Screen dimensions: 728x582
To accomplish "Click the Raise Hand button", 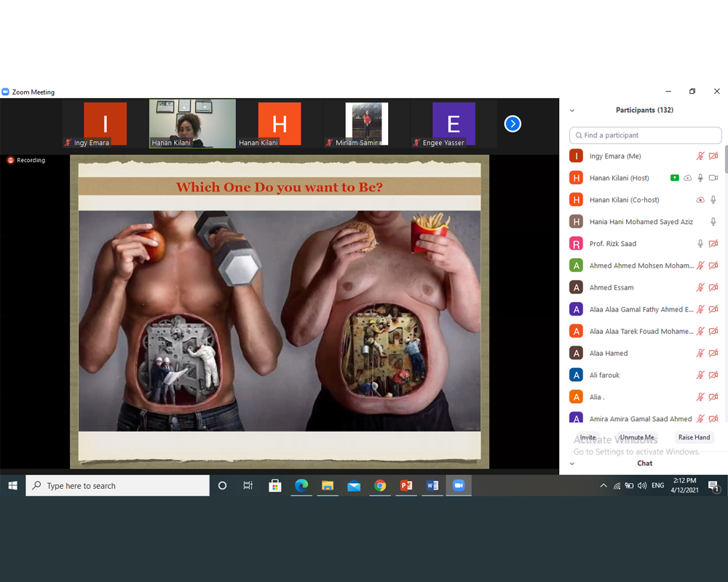I will 694,437.
